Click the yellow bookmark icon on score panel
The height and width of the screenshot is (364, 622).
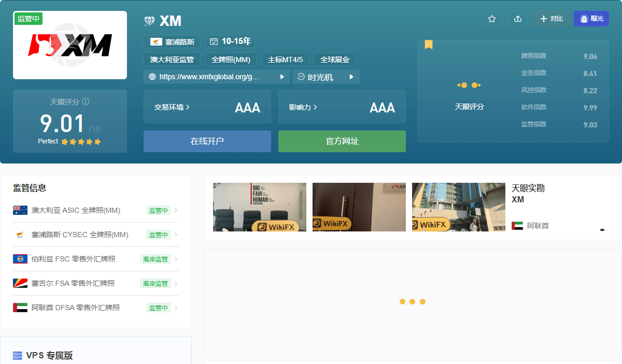pos(429,45)
